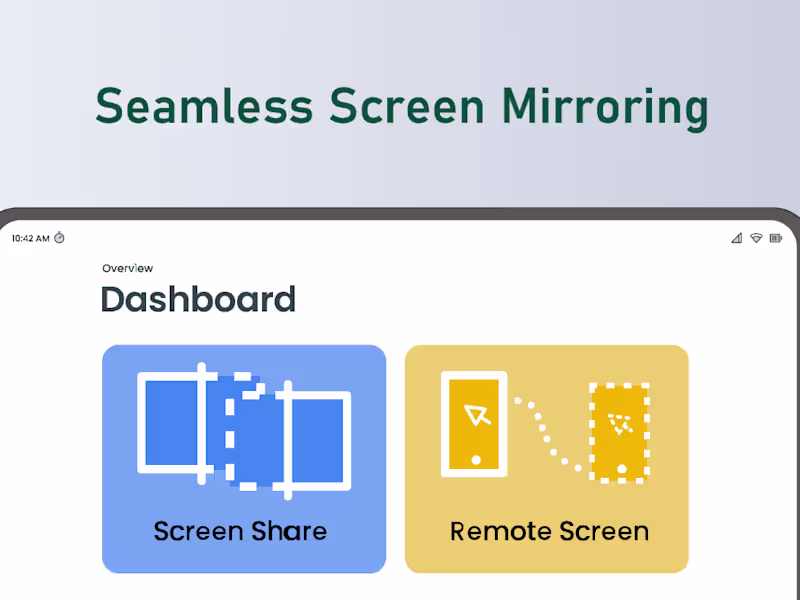The height and width of the screenshot is (600, 800).
Task: Click the Seamless Screen Mirroring title
Action: pos(400,106)
